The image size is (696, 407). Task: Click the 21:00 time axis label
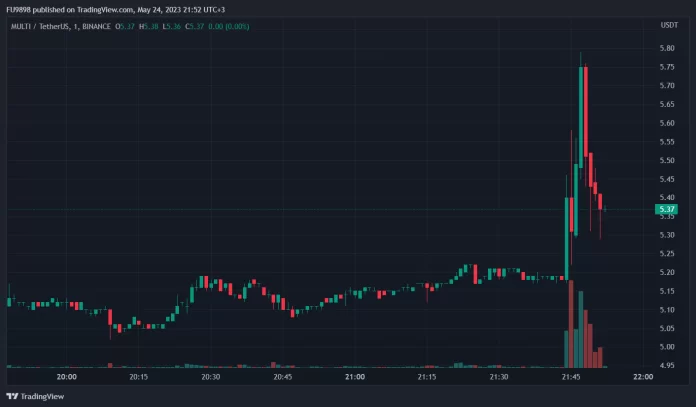click(355, 377)
